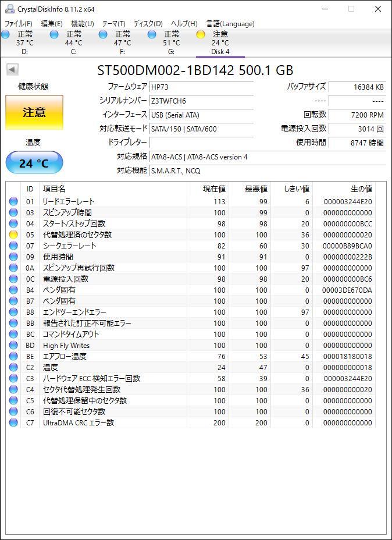
Task: Click the rotation rate field 7200 RPM
Action: click(357, 115)
